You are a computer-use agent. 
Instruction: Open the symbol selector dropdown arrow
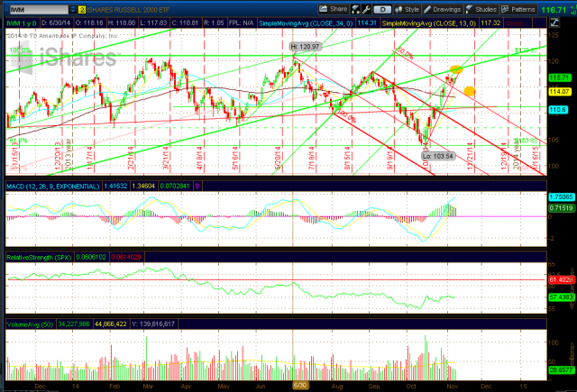(73, 10)
